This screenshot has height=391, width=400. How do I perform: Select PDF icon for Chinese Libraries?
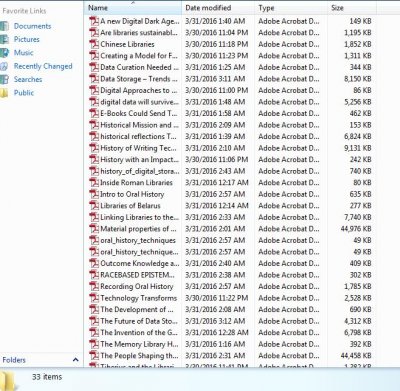tap(94, 44)
